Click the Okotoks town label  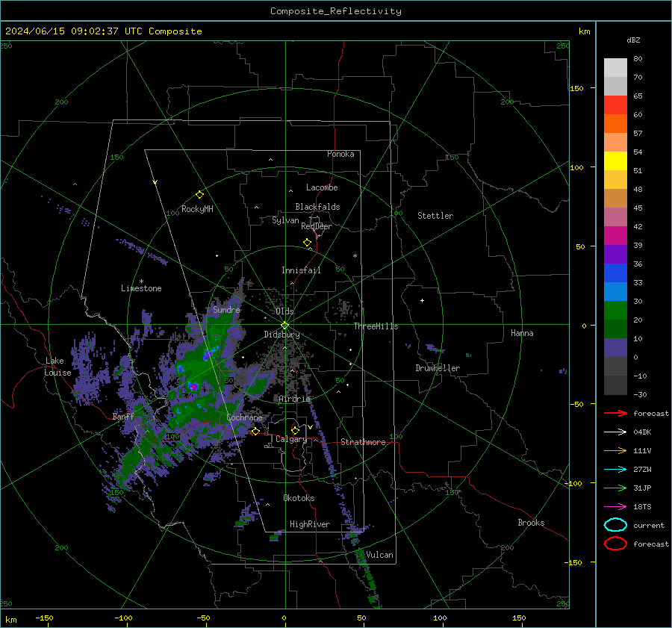[299, 498]
